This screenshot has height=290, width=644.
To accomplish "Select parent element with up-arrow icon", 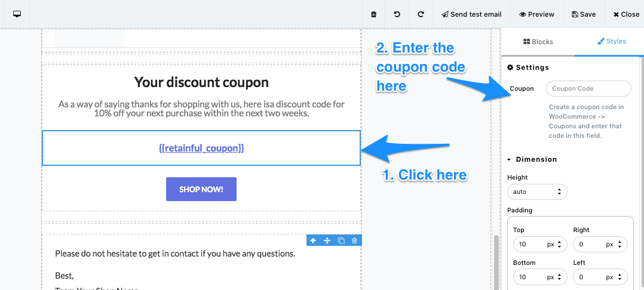I will pos(313,240).
